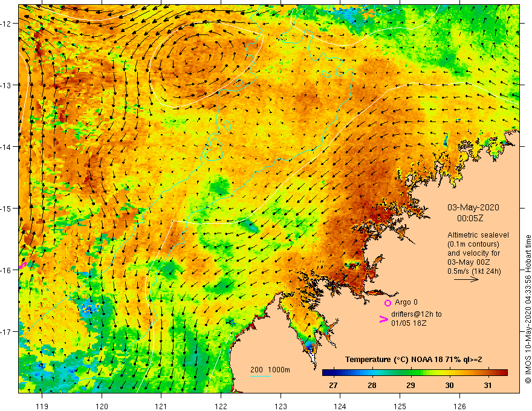
Task: Click the '-16' latitude axis label
Action: click(7, 270)
